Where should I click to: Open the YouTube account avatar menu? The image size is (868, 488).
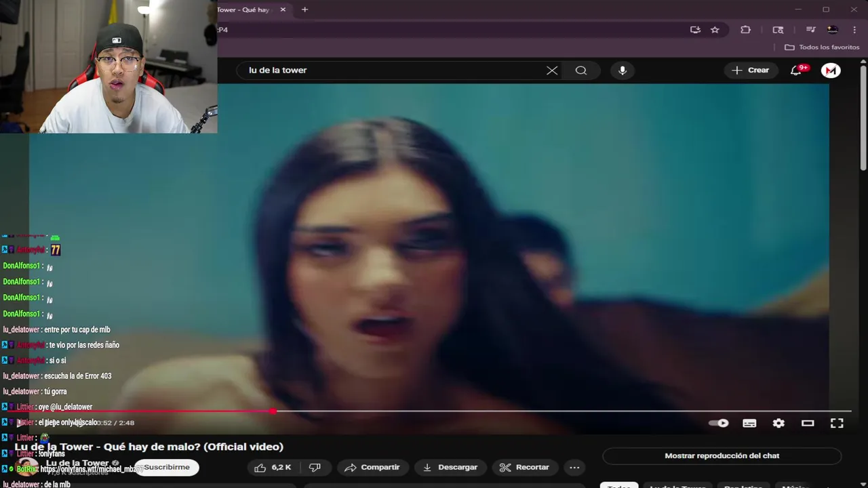831,70
